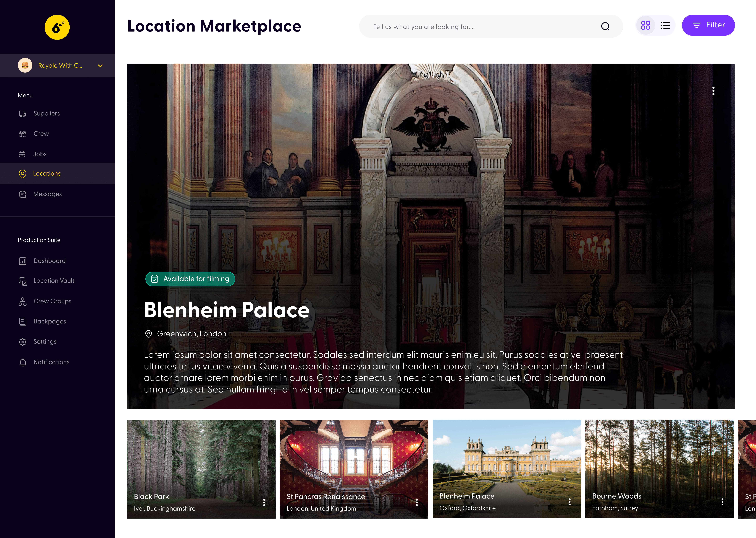Open the featured Blenheim Palace three-dot menu
Viewport: 756px width, 538px height.
pos(713,91)
